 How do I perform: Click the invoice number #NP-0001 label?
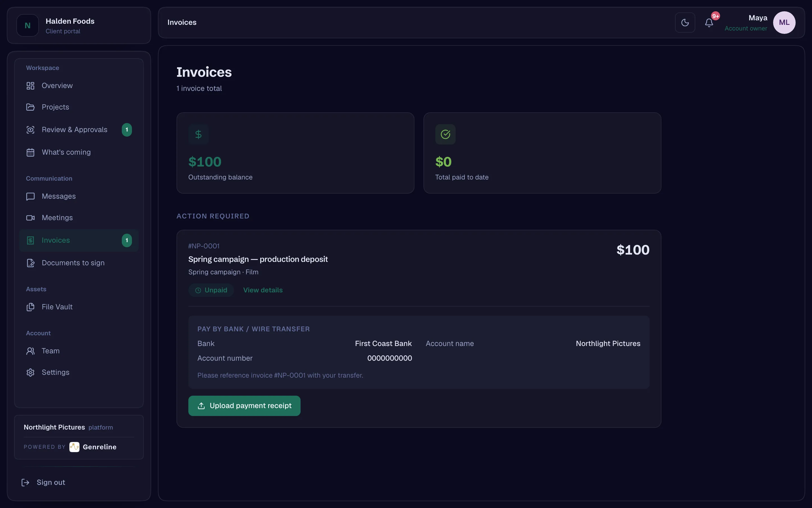click(204, 246)
